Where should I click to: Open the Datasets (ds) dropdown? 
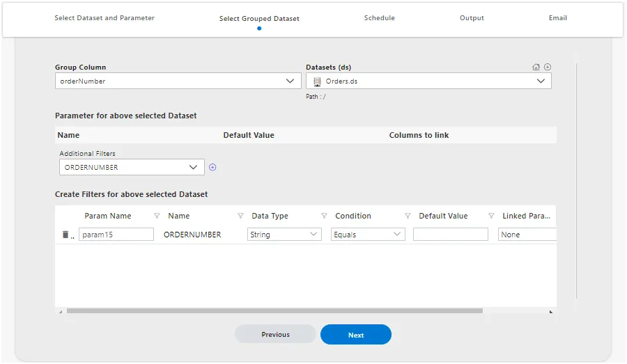[428, 81]
